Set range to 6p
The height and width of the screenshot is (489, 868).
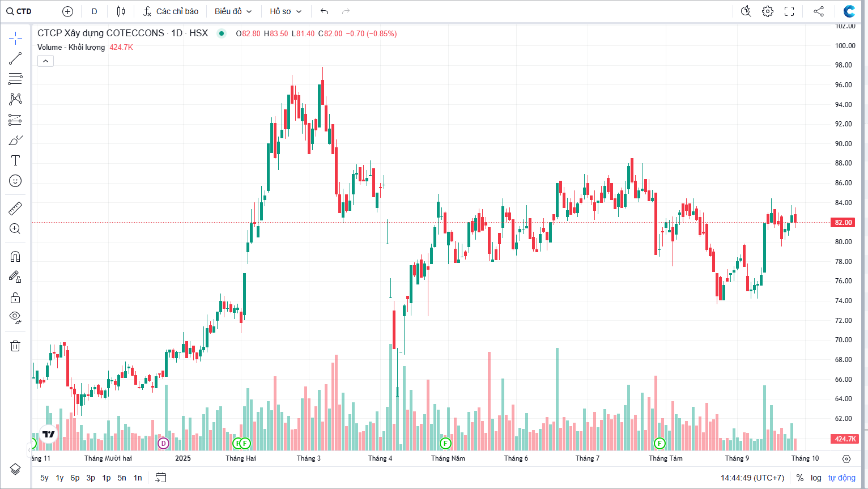pos(75,478)
